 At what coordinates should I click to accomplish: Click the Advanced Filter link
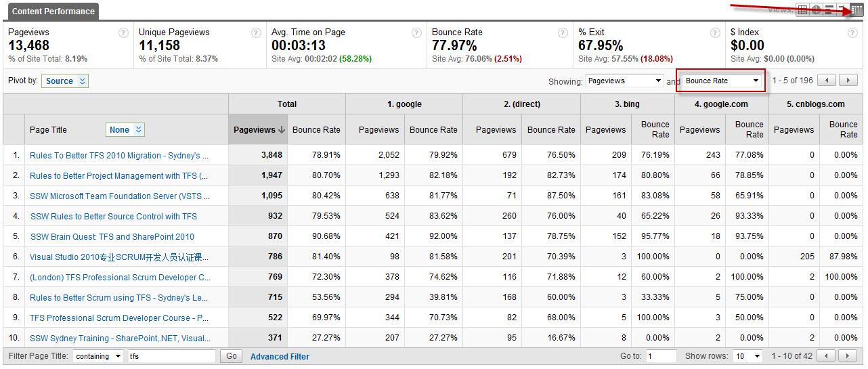[280, 357]
